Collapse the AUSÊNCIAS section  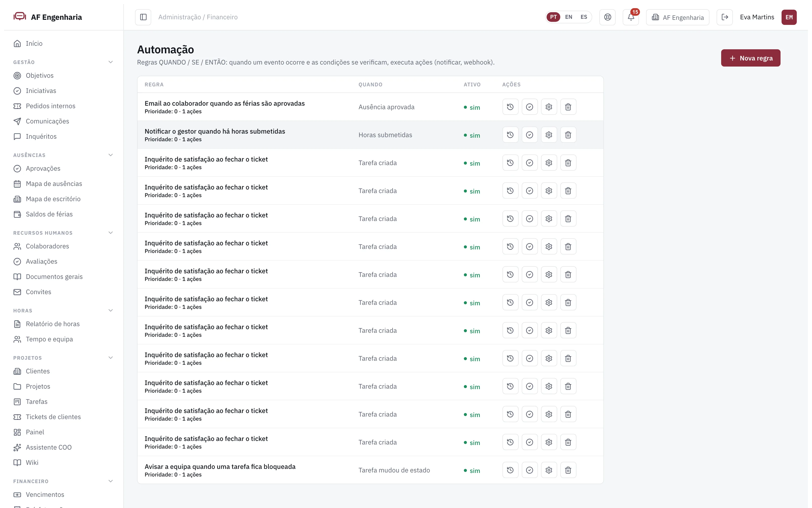pos(111,155)
